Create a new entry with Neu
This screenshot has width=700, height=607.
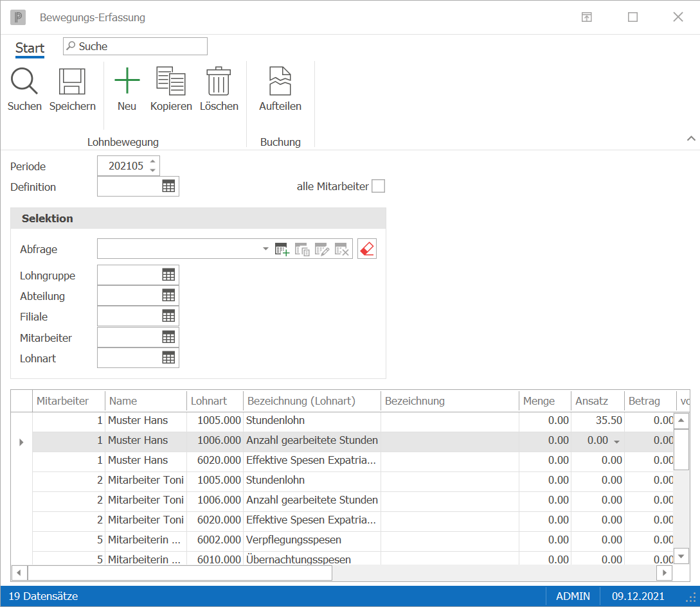[x=127, y=81]
